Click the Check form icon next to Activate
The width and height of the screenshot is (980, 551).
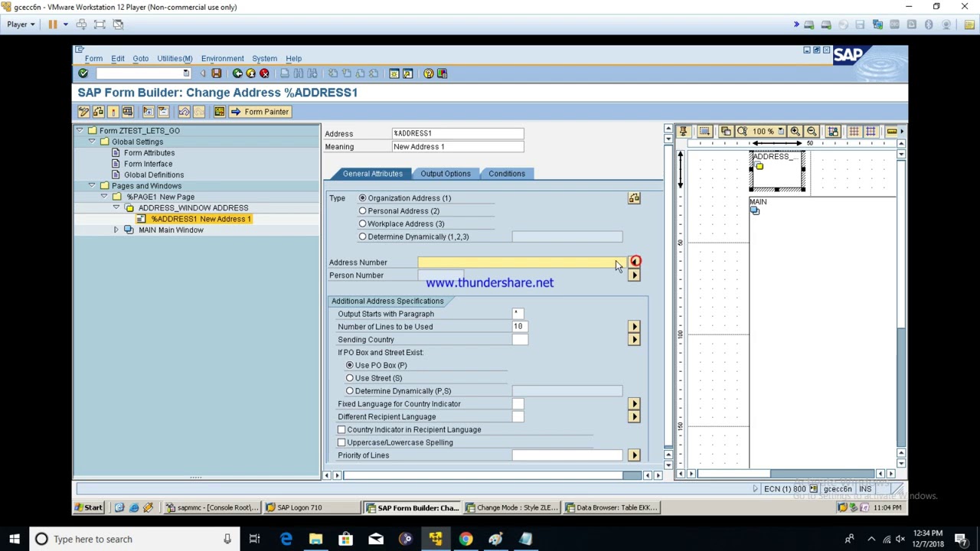pyautogui.click(x=98, y=112)
